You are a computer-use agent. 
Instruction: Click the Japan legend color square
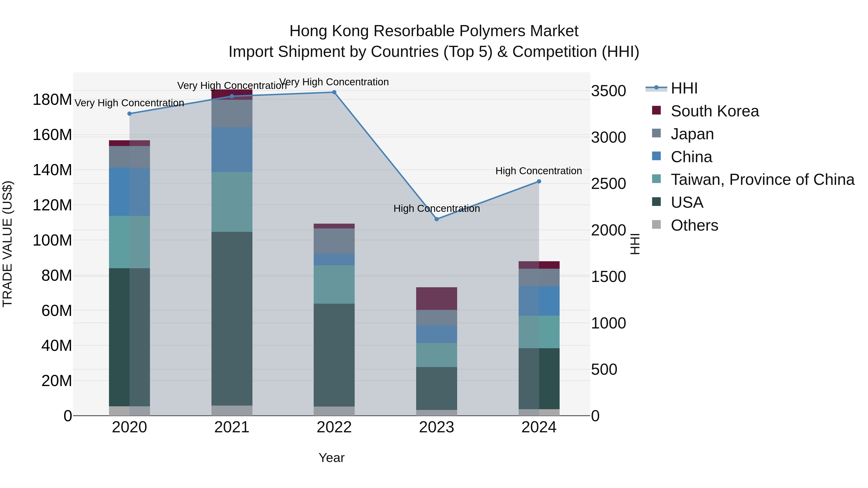point(656,133)
